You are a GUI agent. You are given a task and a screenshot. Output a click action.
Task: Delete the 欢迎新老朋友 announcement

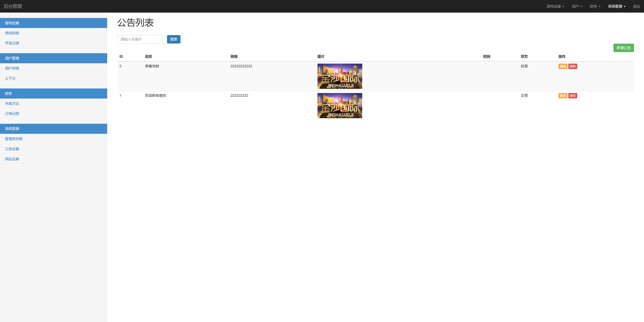573,96
